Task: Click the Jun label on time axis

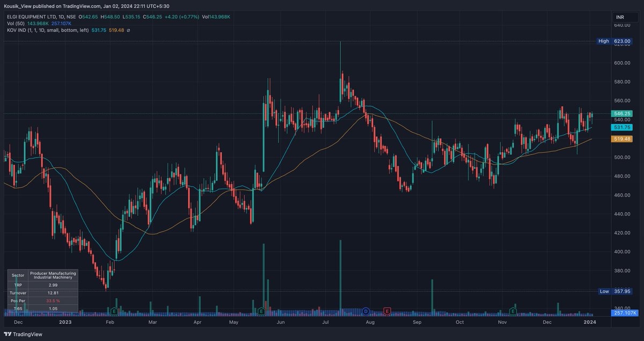Action: pyautogui.click(x=280, y=322)
